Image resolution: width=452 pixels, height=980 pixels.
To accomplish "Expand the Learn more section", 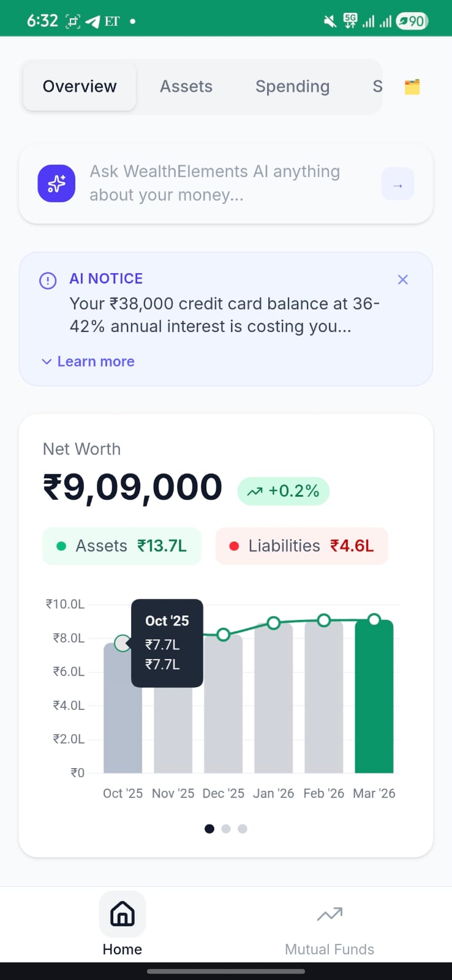I will pyautogui.click(x=88, y=361).
